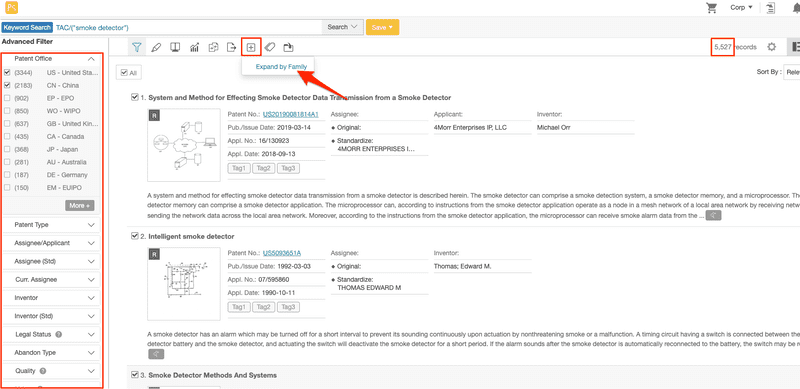Click the highlighter pen toolbar icon
Viewport: 800px width, 389px height.
[x=156, y=47]
